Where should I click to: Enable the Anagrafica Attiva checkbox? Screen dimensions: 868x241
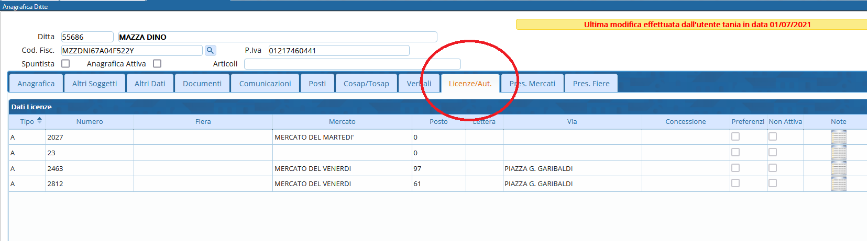coord(157,64)
